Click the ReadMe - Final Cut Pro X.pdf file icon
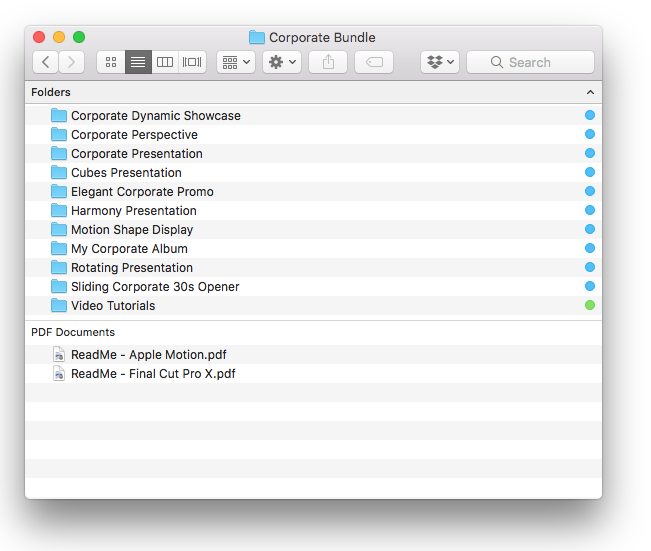Image resolution: width=651 pixels, height=551 pixels. [59, 374]
